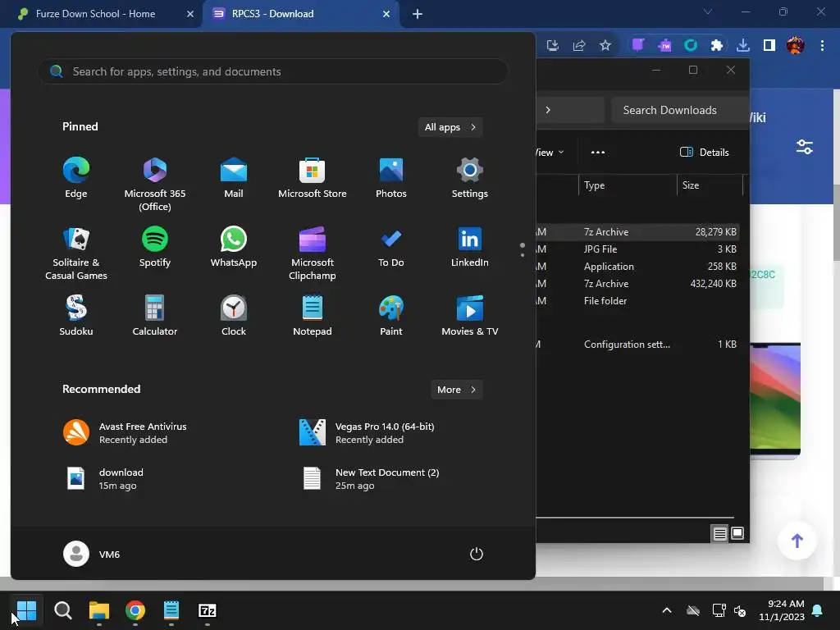Open Chrome downloads icon
Viewport: 840px width, 630px height.
click(743, 46)
